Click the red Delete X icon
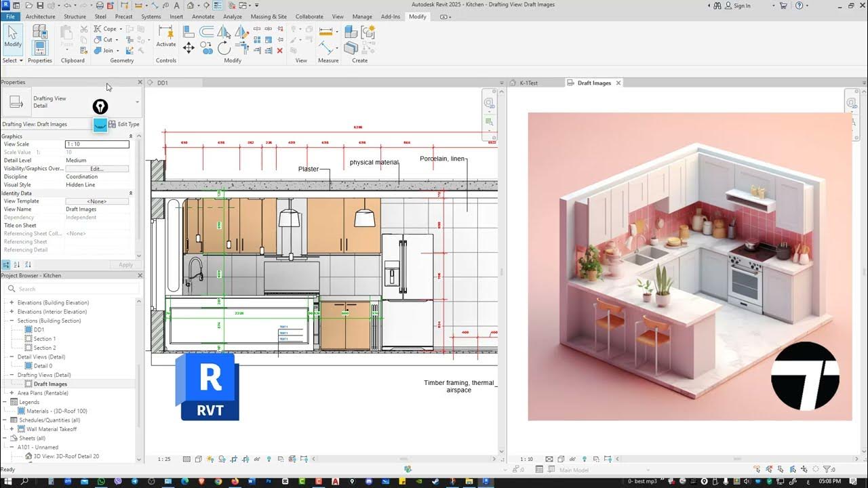Image resolution: width=868 pixels, height=488 pixels. [x=279, y=51]
